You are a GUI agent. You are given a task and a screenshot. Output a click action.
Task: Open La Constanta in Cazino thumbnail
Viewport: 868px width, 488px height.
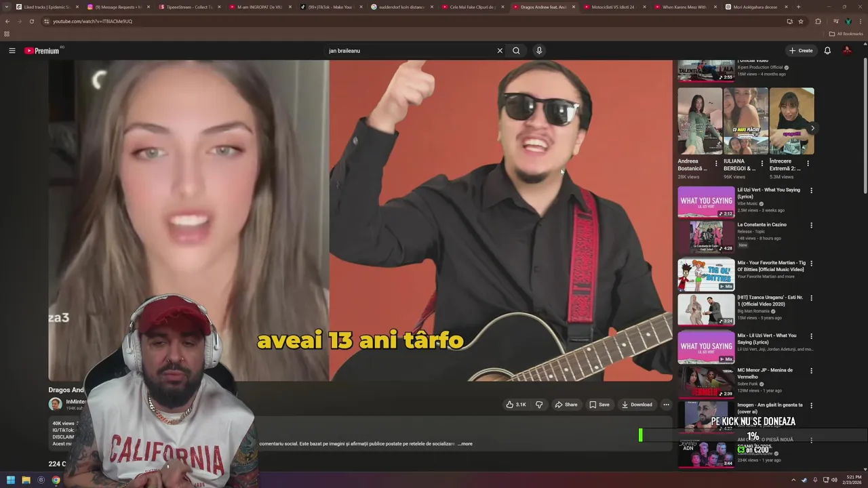coord(706,237)
